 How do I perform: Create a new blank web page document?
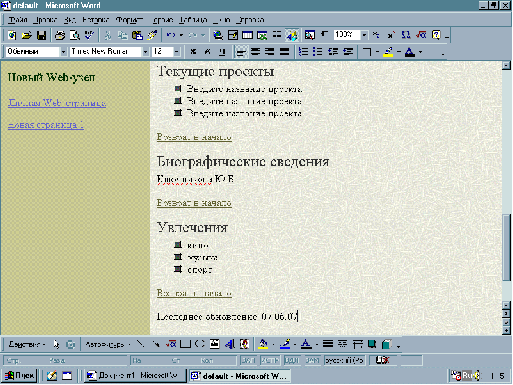12,35
